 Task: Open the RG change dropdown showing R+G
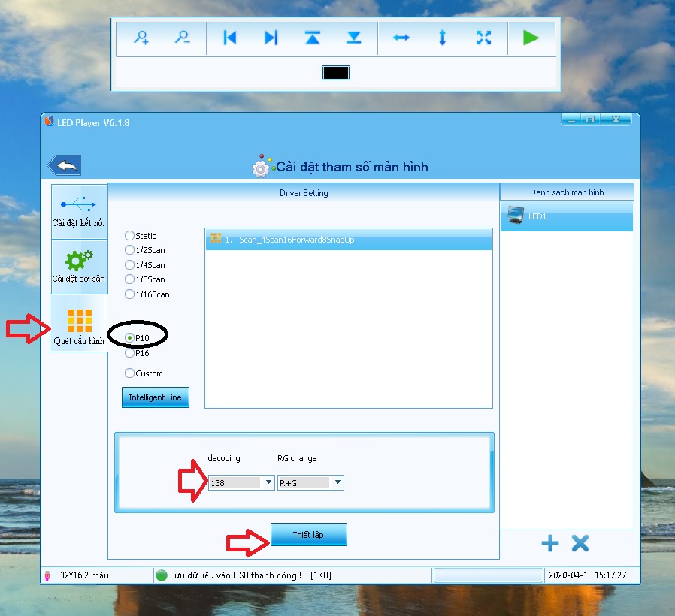(x=310, y=482)
